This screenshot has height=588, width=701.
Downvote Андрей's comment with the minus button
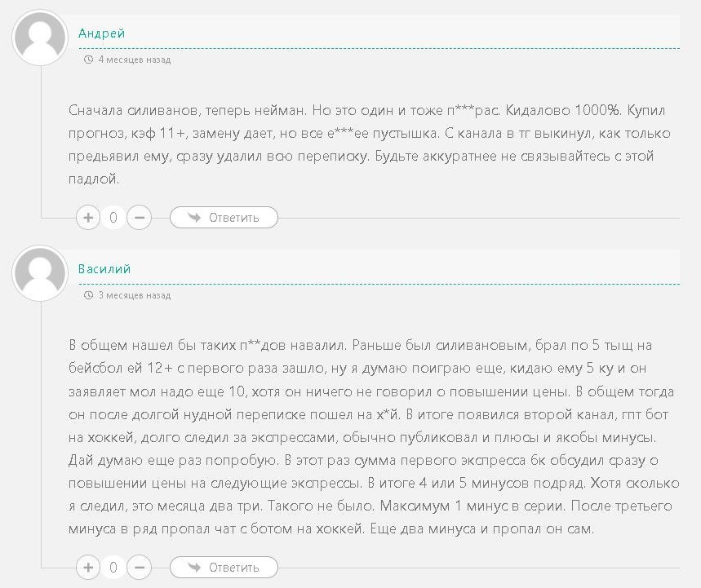(x=140, y=218)
